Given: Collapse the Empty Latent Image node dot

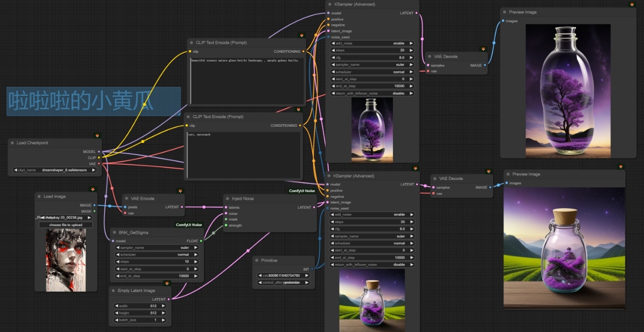Looking at the screenshot, I should tap(113, 290).
